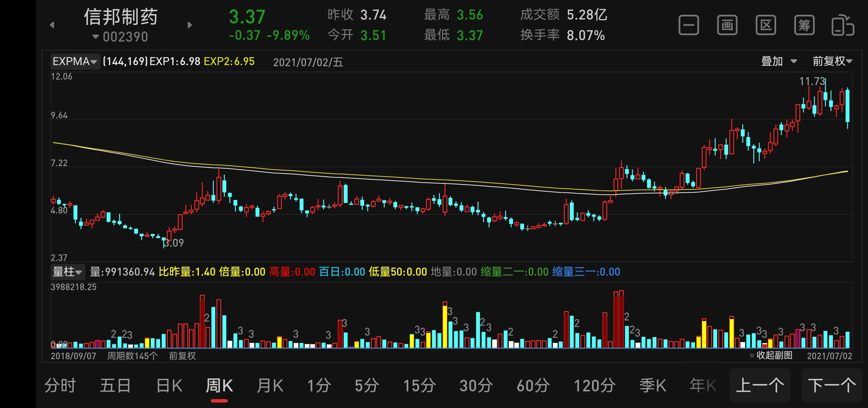This screenshot has width=868, height=408.
Task: Expand stock code 002390 dropdown arrow
Action: [x=95, y=37]
